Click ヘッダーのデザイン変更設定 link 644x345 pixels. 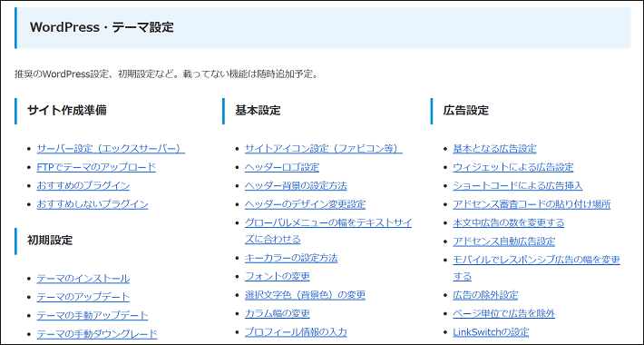click(x=305, y=204)
